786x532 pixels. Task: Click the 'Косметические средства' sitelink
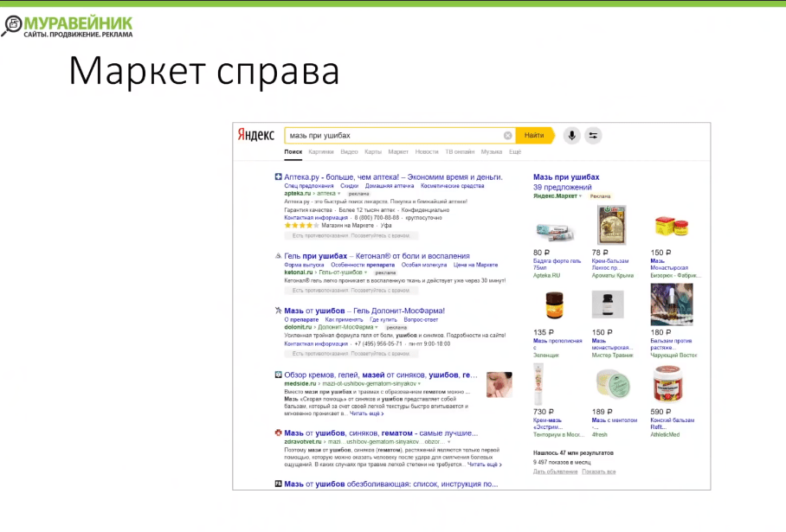point(452,186)
